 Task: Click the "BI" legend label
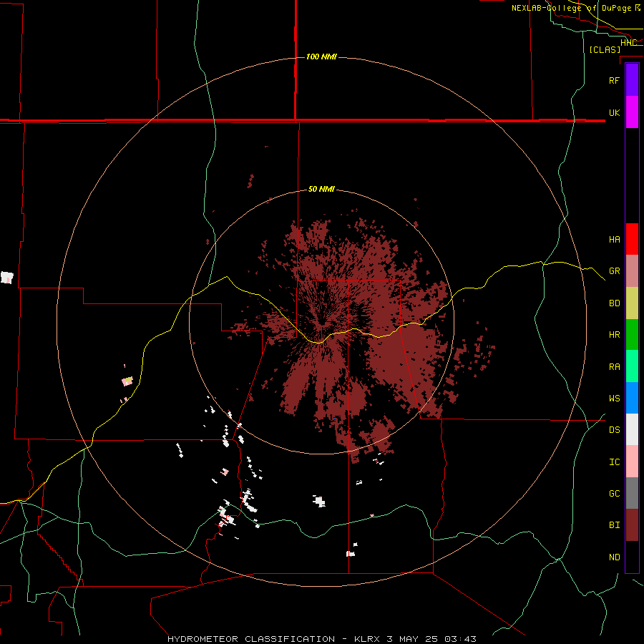pos(614,525)
